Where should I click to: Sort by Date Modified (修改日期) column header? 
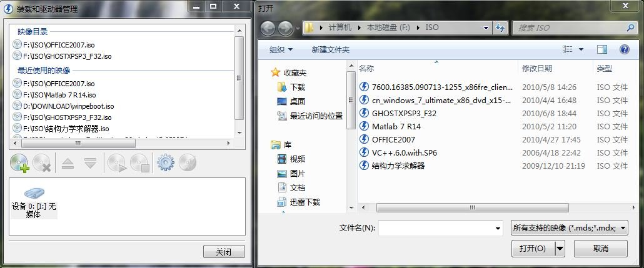555,69
